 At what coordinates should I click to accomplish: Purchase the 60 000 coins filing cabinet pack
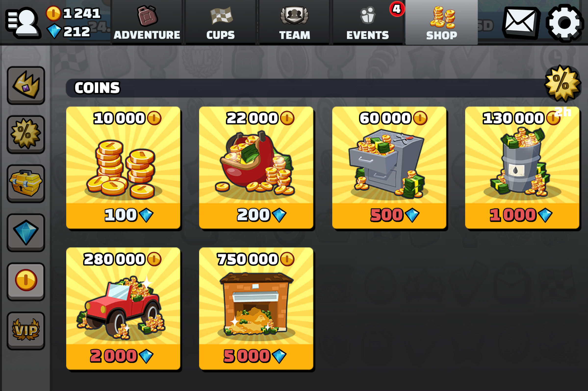coord(389,168)
